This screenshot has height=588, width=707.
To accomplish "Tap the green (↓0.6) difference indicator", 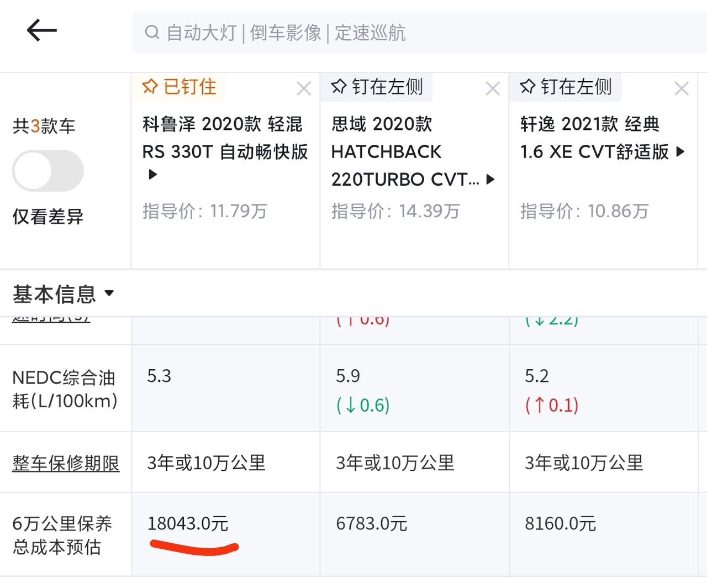I will click(x=363, y=406).
